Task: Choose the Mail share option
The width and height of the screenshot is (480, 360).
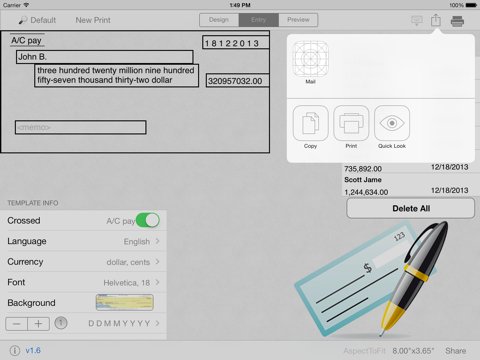Action: tap(310, 62)
